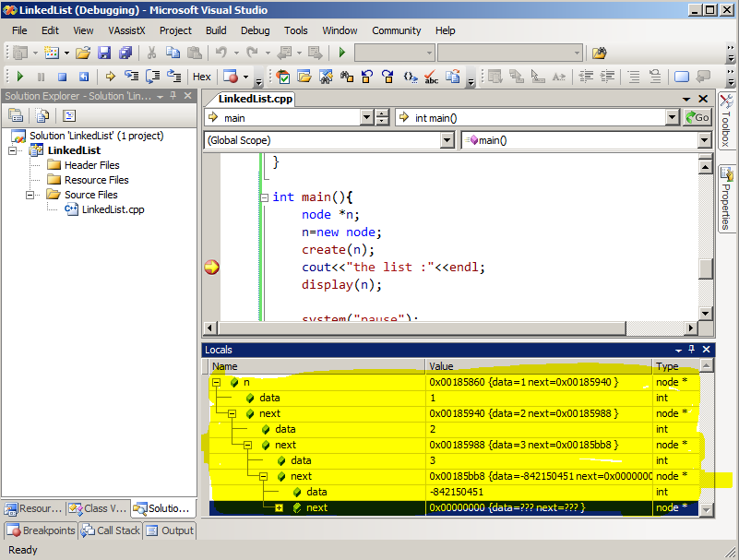This screenshot has height=560, width=739.
Task: Collapse the Source Files folder
Action: pos(30,195)
